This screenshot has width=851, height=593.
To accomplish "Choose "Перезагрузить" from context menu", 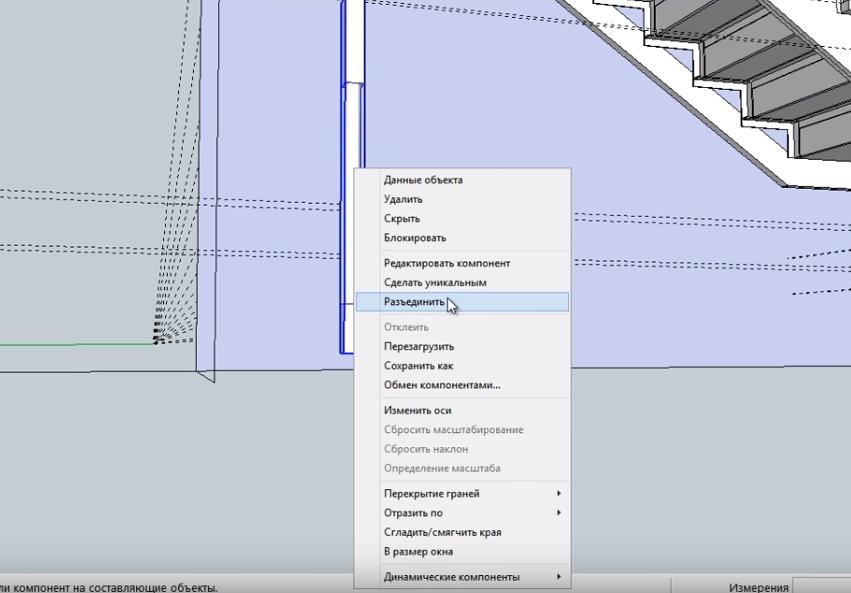I will (419, 347).
